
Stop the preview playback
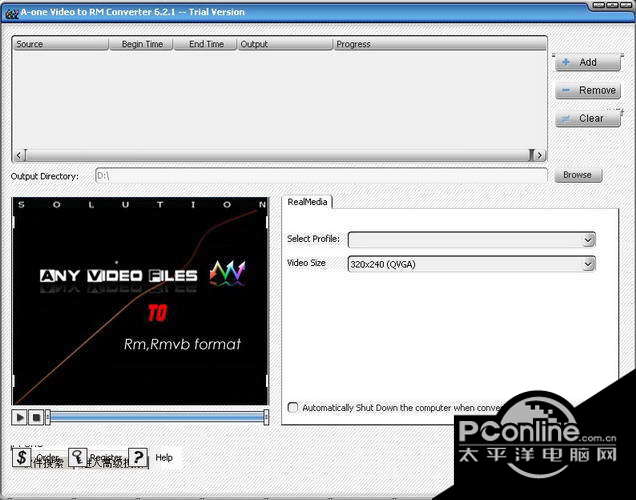[36, 417]
